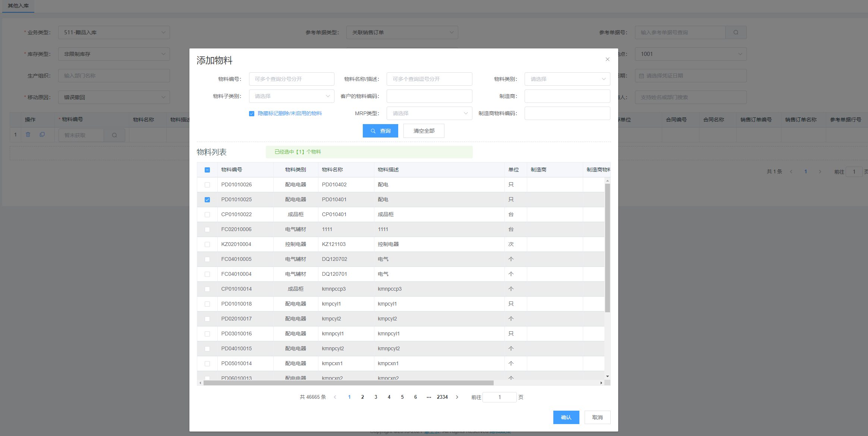Close the 添加物料 dialog with X icon
868x436 pixels.
(x=607, y=59)
